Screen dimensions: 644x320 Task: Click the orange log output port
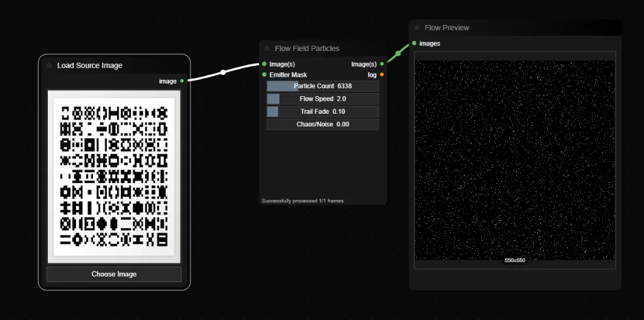pos(382,74)
